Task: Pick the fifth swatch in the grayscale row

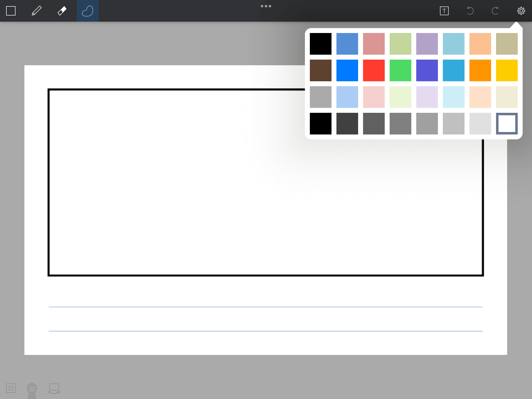Action: (427, 124)
